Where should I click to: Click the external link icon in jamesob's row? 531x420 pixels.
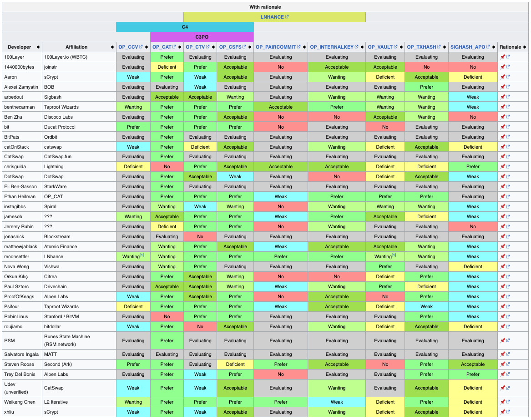tap(508, 216)
